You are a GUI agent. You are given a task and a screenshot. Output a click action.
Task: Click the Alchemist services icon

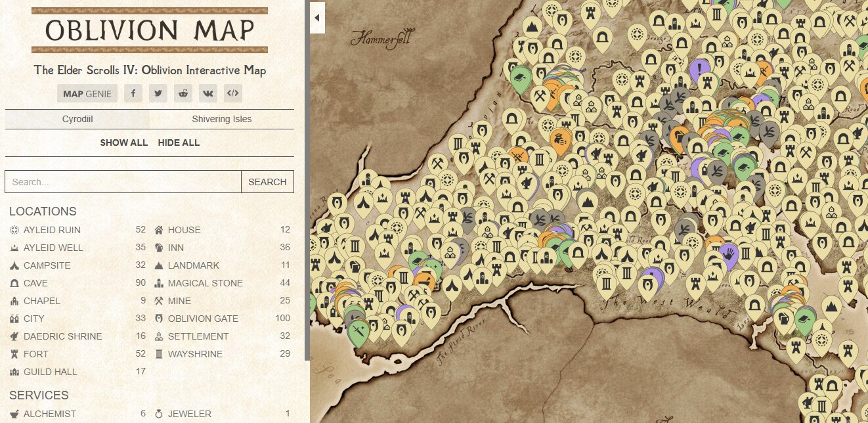[x=14, y=414]
